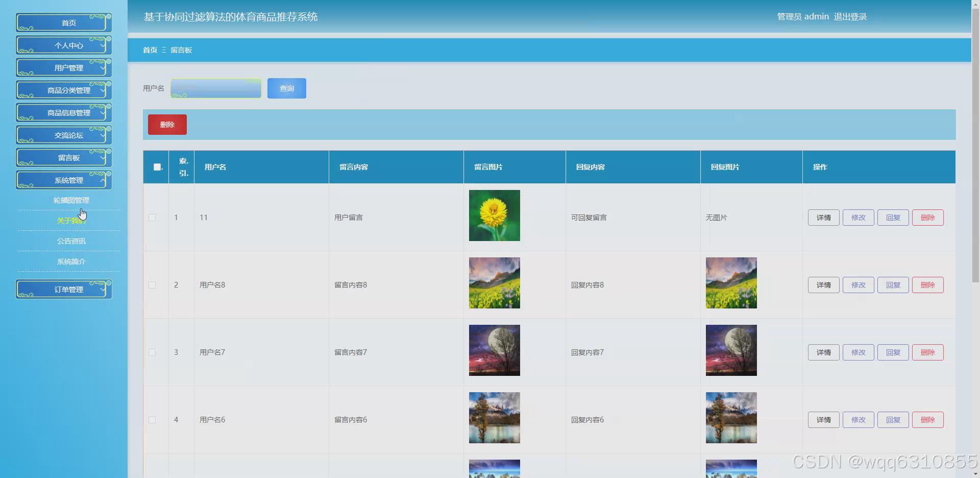Expand the 订单管理 sidebar menu
Screen dimensions: 980x478
coord(64,290)
